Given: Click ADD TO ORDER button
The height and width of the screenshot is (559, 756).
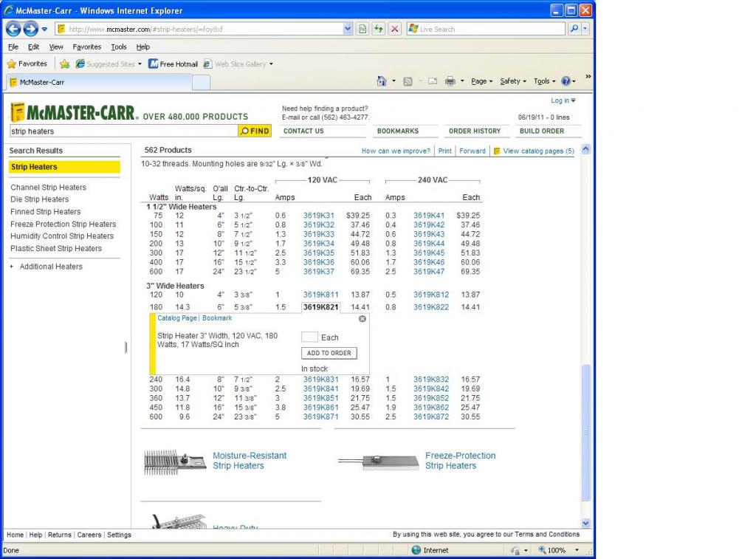Looking at the screenshot, I should (x=329, y=353).
